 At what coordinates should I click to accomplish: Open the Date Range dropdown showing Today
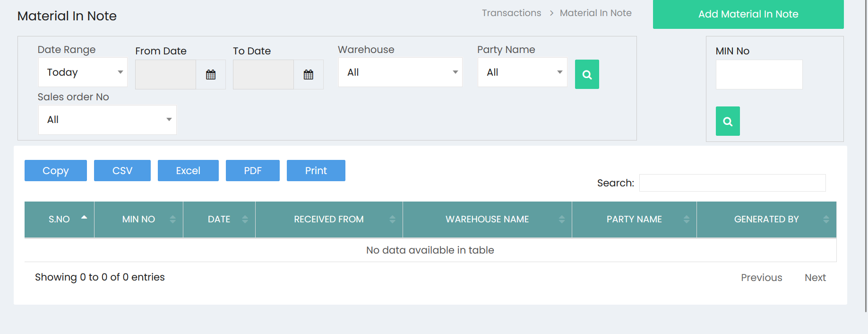point(83,72)
